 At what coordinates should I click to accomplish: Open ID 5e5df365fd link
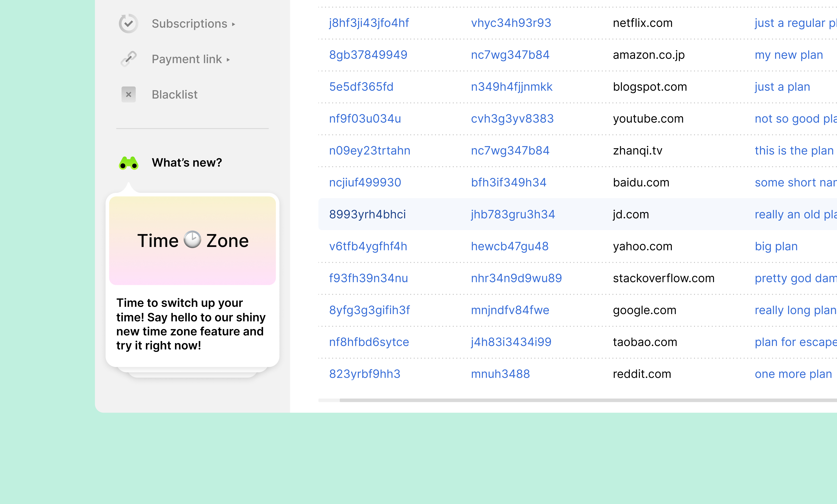pos(361,87)
